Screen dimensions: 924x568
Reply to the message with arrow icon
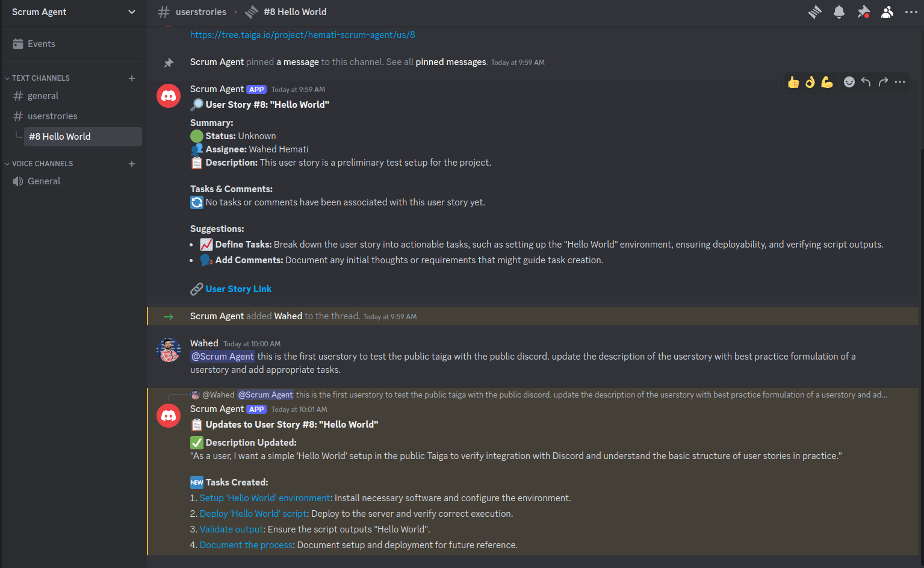(866, 82)
